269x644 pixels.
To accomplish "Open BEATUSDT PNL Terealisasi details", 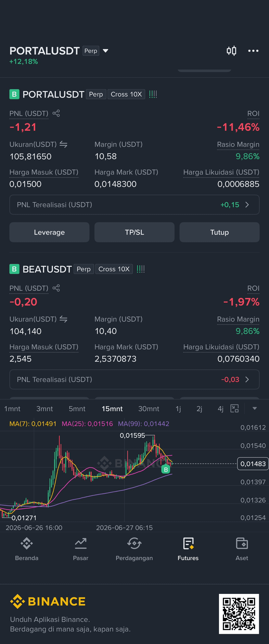I will coord(134,379).
